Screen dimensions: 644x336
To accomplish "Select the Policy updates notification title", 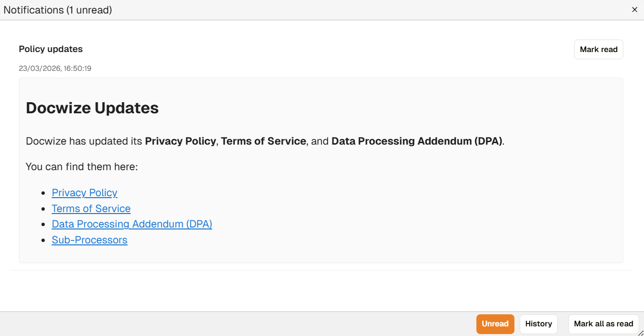I will 51,49.
